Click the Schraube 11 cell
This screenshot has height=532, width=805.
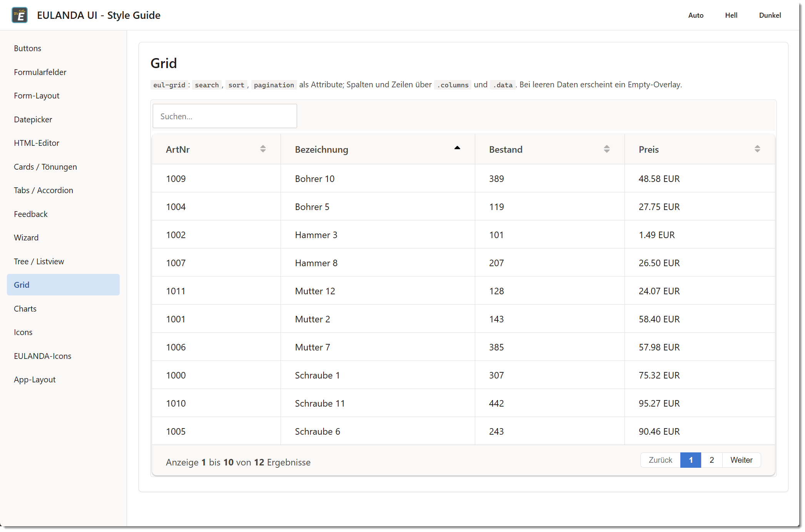(378, 403)
